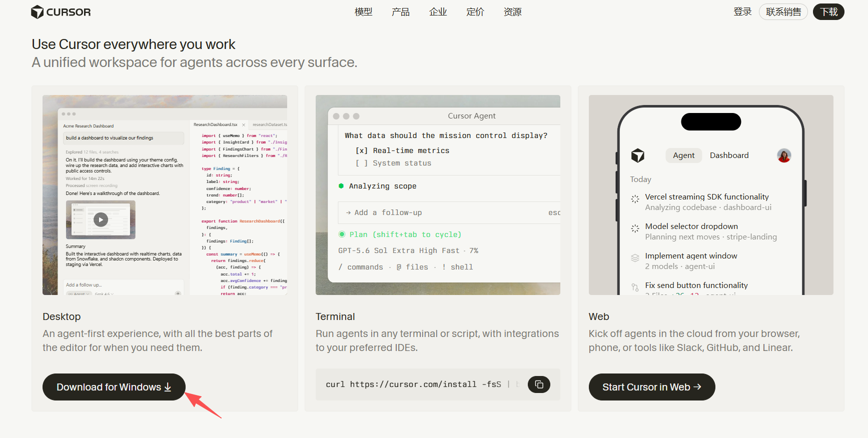Switch to the Dashboard tab in the phone preview
Image resolution: width=868 pixels, height=438 pixels.
(729, 155)
